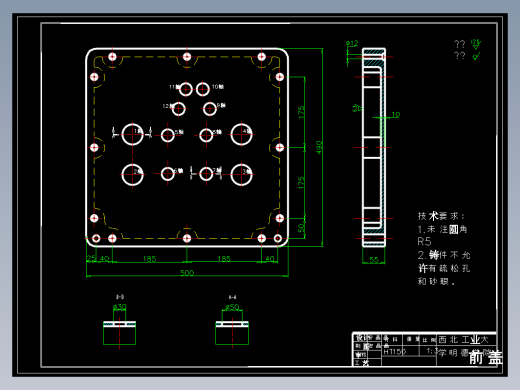
Task: Select the note line '许有疏松孔'
Action: tap(444, 268)
